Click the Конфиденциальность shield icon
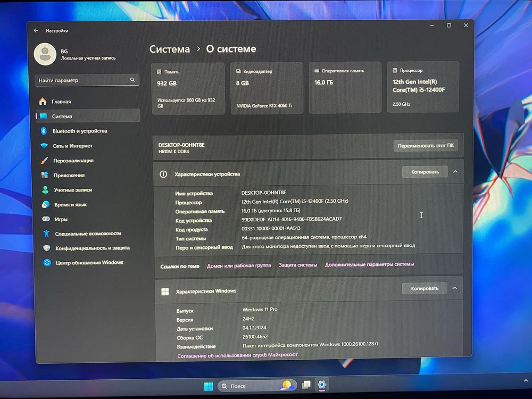The image size is (532, 399). (x=47, y=248)
